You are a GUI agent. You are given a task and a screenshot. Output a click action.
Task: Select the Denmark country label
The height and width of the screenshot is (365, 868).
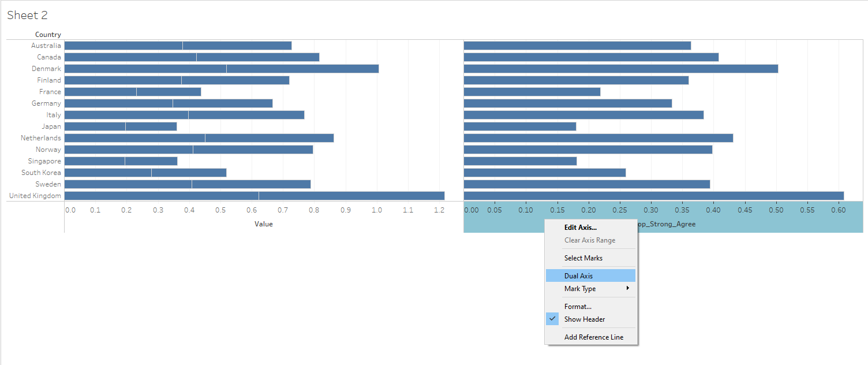[x=46, y=69]
